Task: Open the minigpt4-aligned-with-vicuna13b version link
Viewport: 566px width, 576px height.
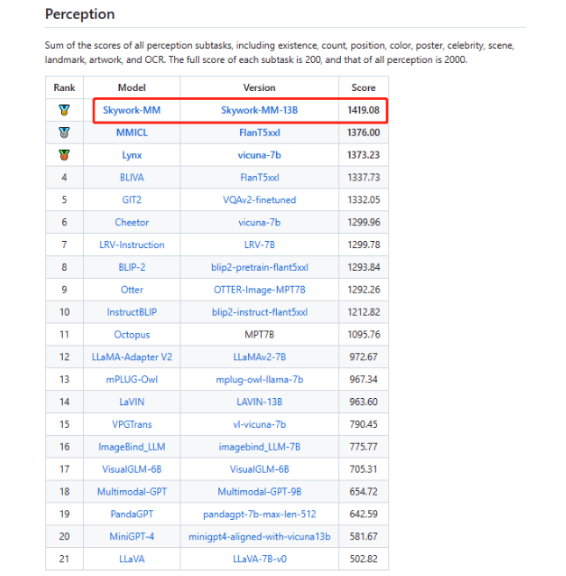Action: [259, 537]
